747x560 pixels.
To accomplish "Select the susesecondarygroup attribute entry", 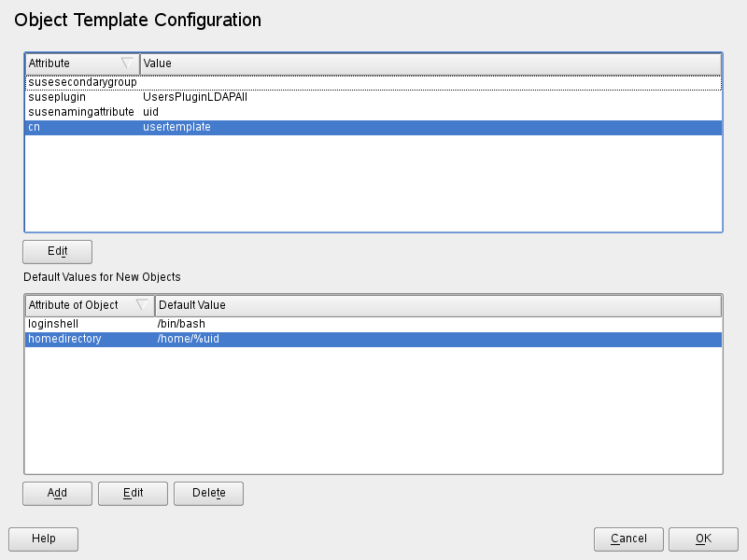I will pos(82,82).
